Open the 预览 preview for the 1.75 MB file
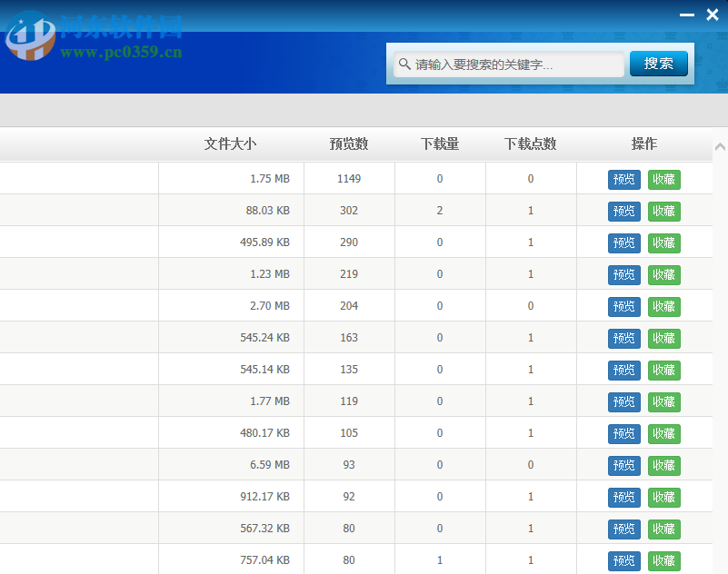Viewport: 728px width, 574px height. [623, 179]
